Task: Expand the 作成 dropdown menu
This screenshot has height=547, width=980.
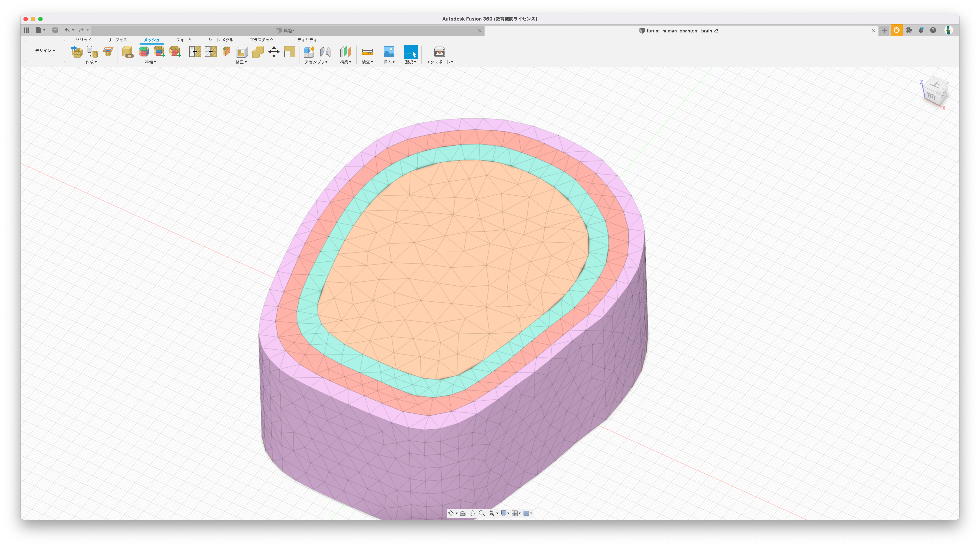Action: [x=91, y=62]
